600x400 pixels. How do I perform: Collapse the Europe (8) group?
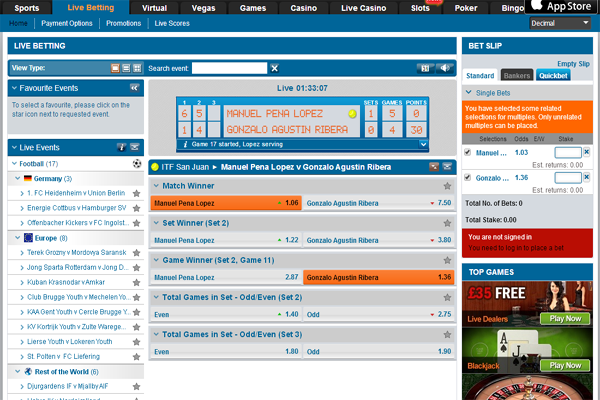coord(18,238)
